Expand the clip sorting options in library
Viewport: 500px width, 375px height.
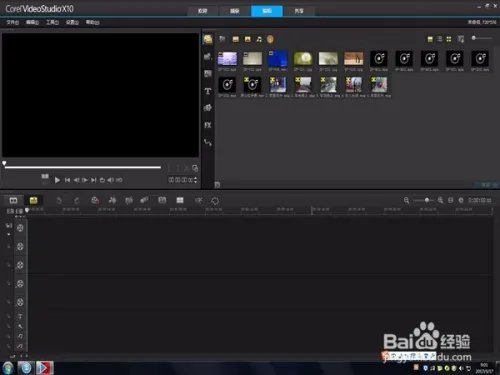click(461, 39)
